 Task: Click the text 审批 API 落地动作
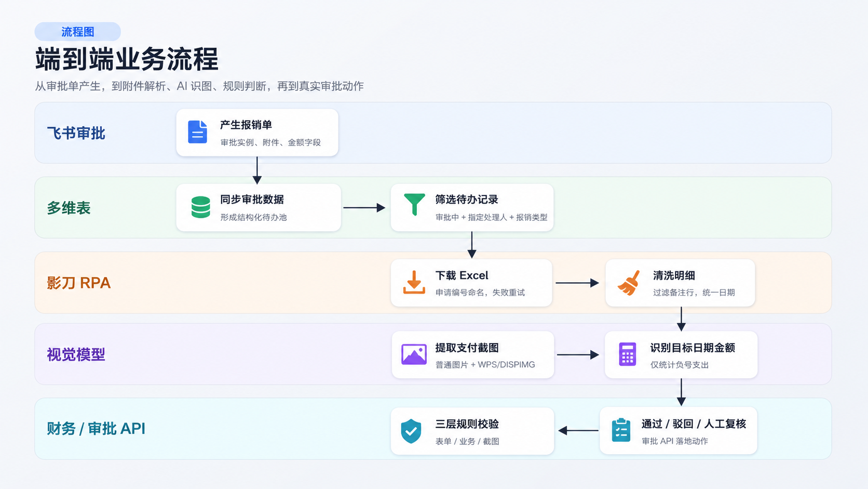(675, 441)
